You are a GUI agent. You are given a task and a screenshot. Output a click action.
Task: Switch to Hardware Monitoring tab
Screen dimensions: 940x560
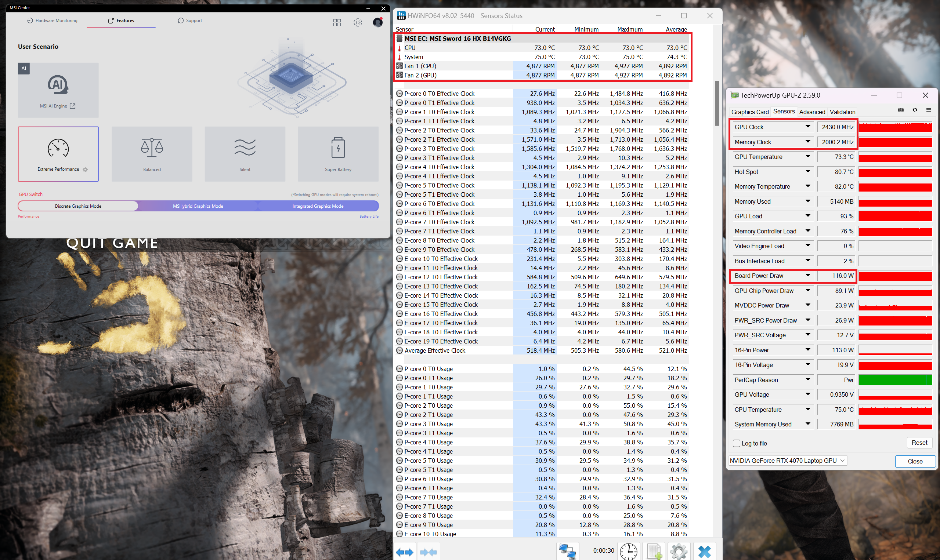(x=52, y=21)
